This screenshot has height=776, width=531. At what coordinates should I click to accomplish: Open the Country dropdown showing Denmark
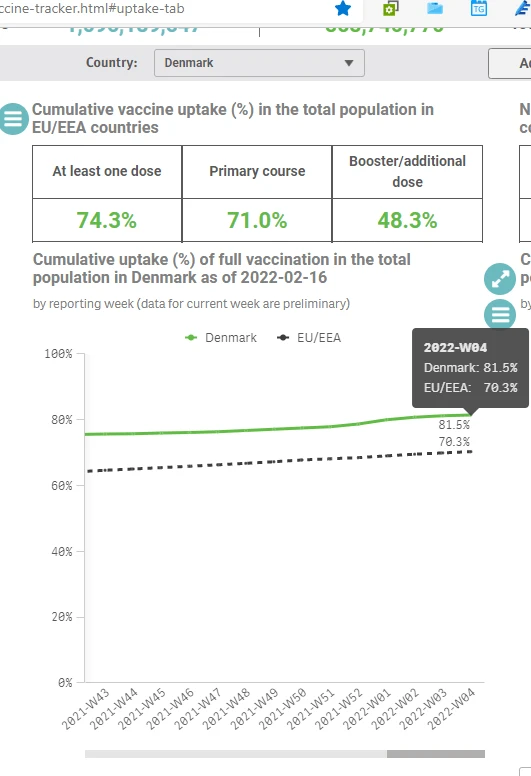tap(259, 63)
